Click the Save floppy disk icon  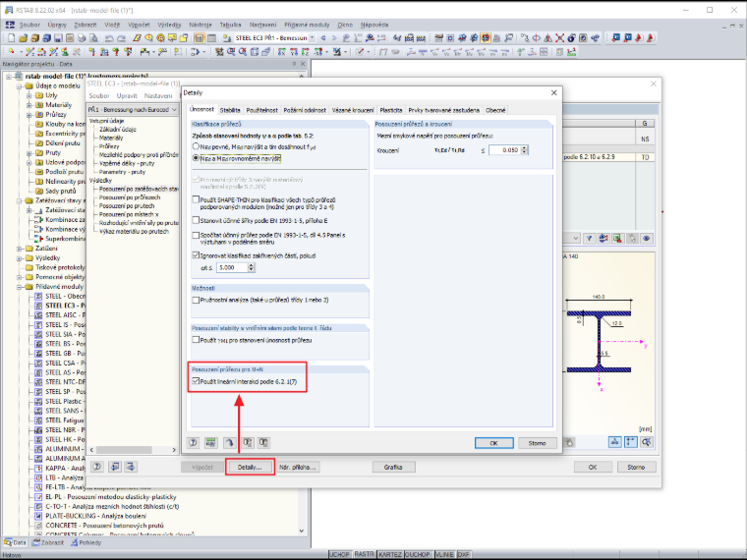point(58,38)
